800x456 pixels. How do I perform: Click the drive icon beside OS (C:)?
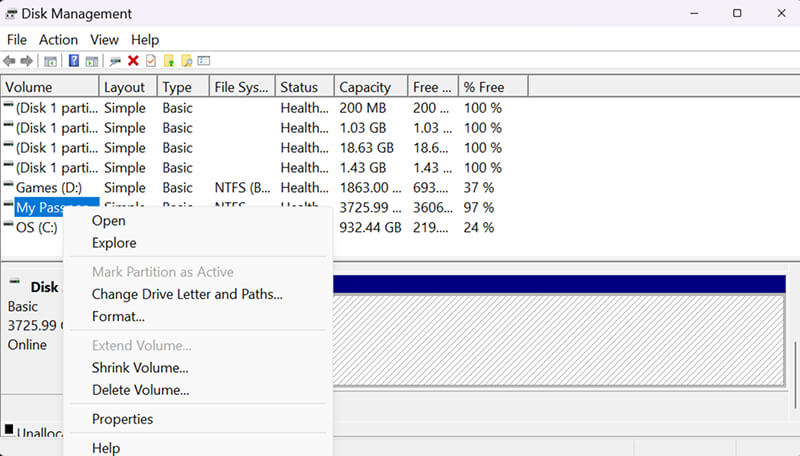(x=8, y=224)
